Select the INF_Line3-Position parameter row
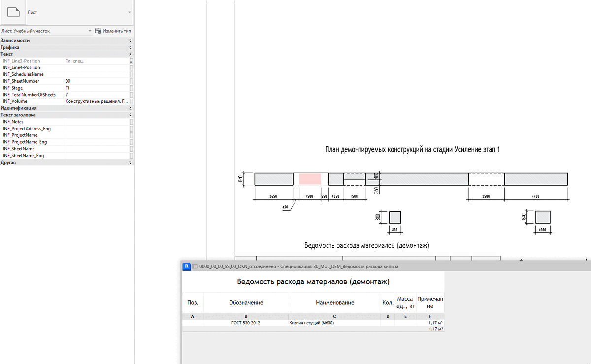Image resolution: width=591 pixels, height=364 pixels. 67,61
